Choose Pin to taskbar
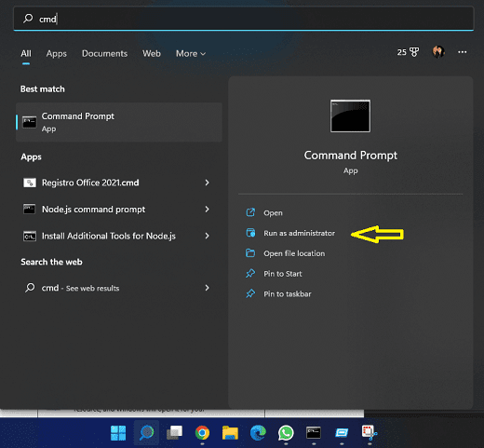 point(288,293)
